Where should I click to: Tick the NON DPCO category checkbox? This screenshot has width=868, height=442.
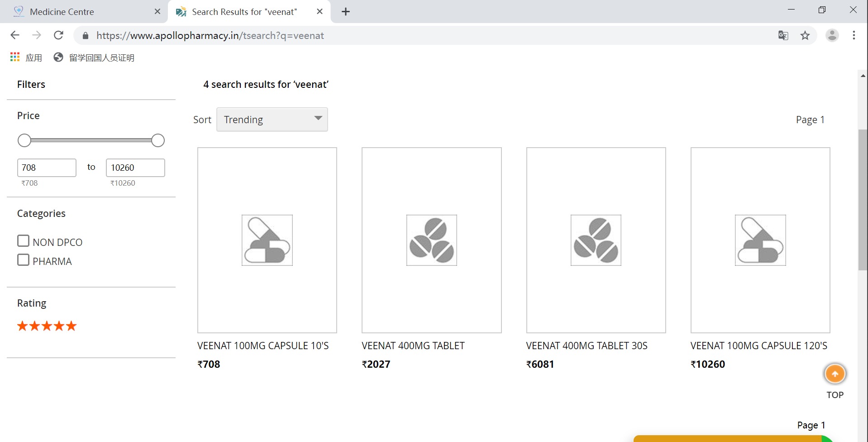23,241
